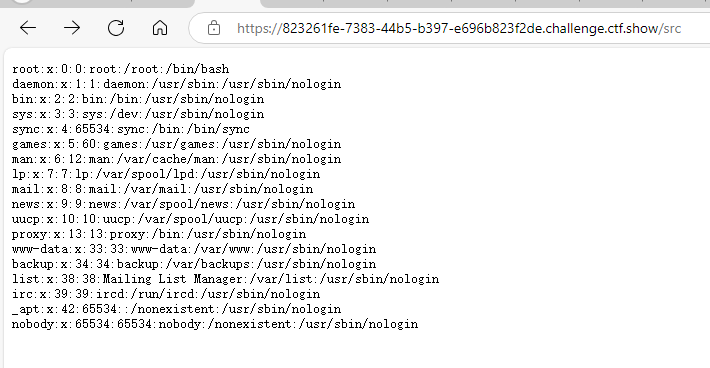Screen dimensions: 710x368
Task: Click the games:x:5:60 entry
Action: click(177, 143)
